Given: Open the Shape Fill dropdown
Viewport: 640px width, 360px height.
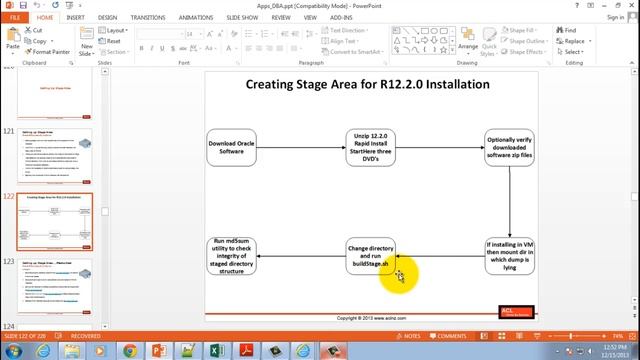Looking at the screenshot, I should [x=519, y=30].
